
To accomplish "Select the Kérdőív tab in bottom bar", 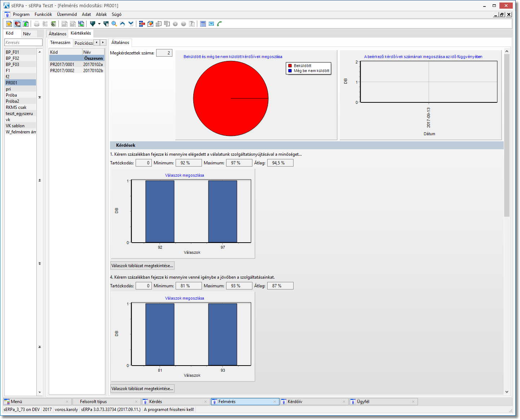I will coord(295,402).
